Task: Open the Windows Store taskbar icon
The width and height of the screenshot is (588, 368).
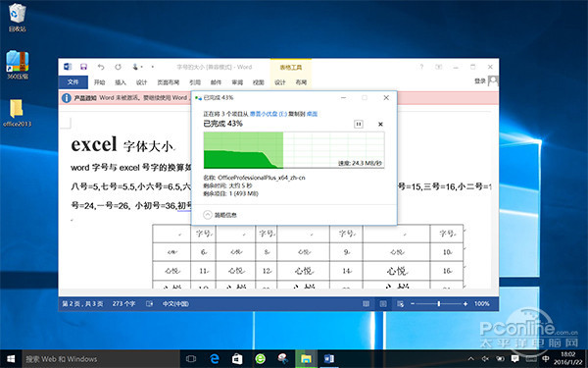Action: (x=237, y=358)
